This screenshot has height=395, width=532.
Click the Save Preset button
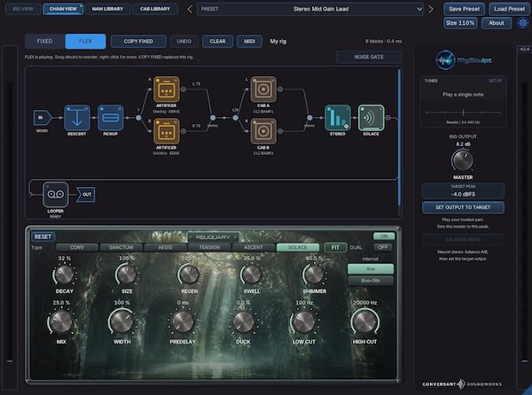(x=464, y=9)
